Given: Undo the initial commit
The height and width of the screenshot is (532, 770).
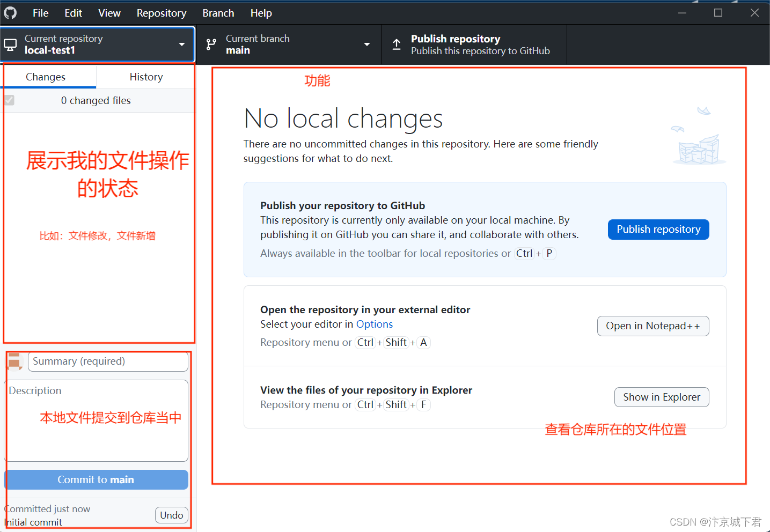Looking at the screenshot, I should pos(172,515).
